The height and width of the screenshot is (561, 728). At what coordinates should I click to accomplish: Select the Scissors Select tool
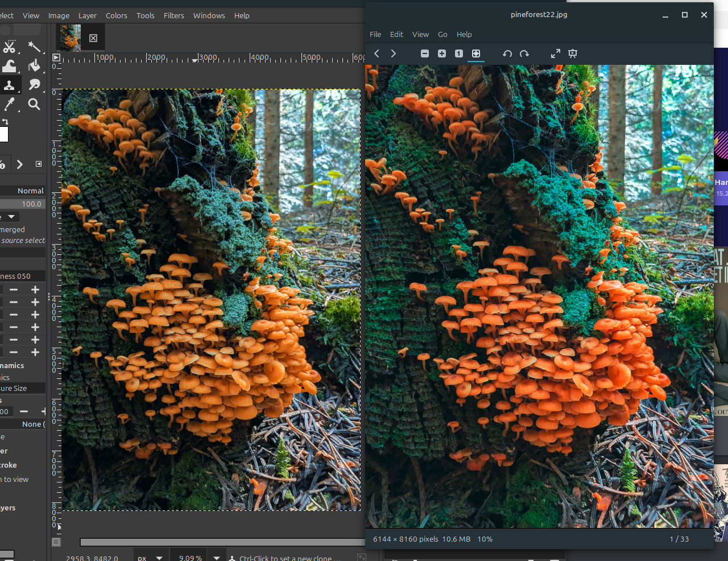tap(9, 47)
